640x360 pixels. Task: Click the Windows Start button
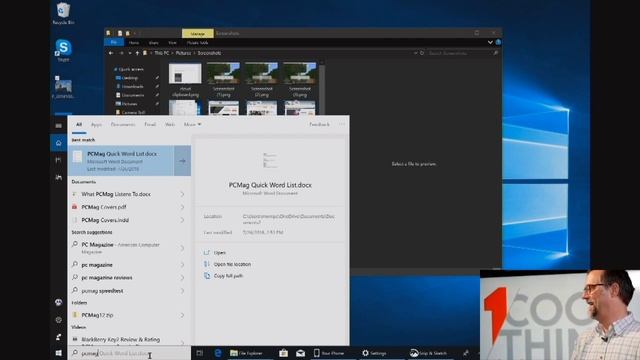59,353
